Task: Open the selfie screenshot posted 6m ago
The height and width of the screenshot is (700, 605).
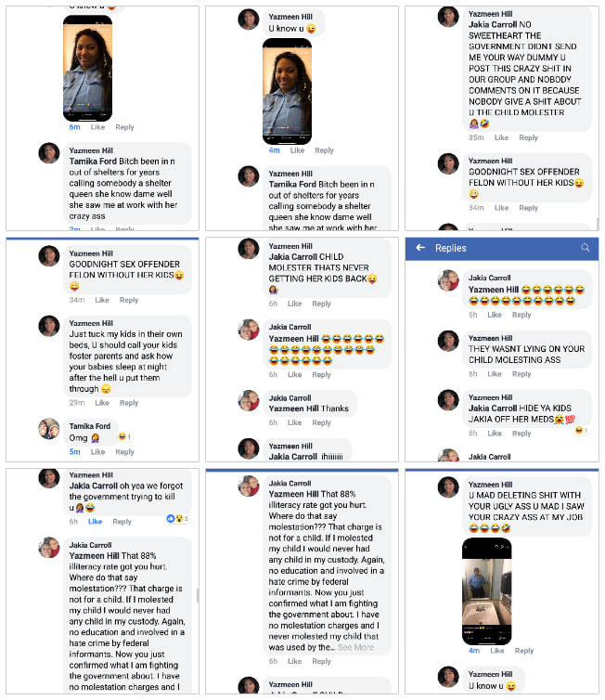Action: [87, 68]
